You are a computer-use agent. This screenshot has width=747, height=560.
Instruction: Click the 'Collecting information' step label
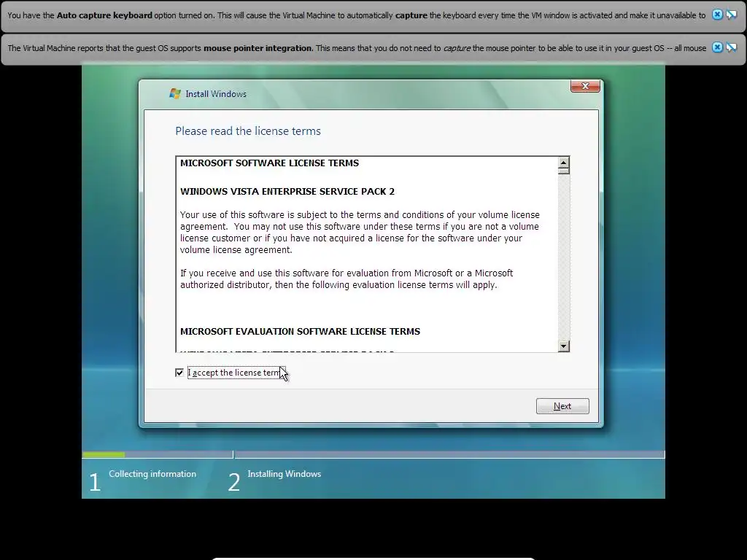(152, 474)
